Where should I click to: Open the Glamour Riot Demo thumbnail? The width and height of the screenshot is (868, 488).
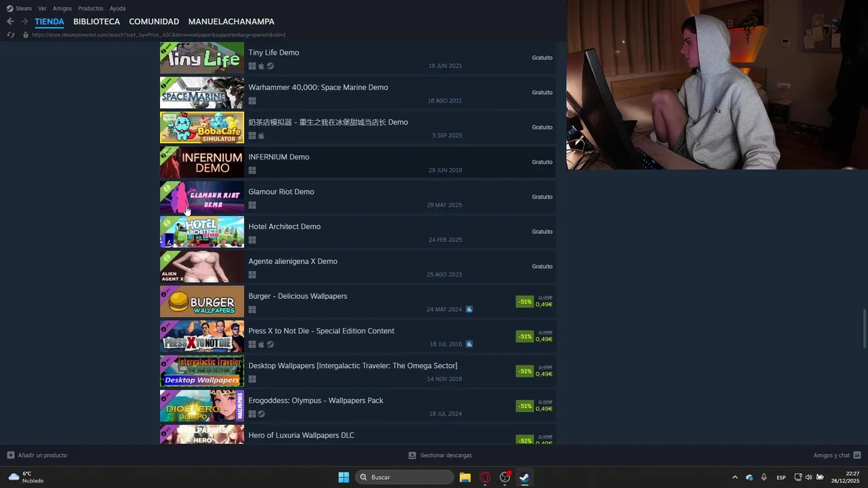[x=202, y=197]
